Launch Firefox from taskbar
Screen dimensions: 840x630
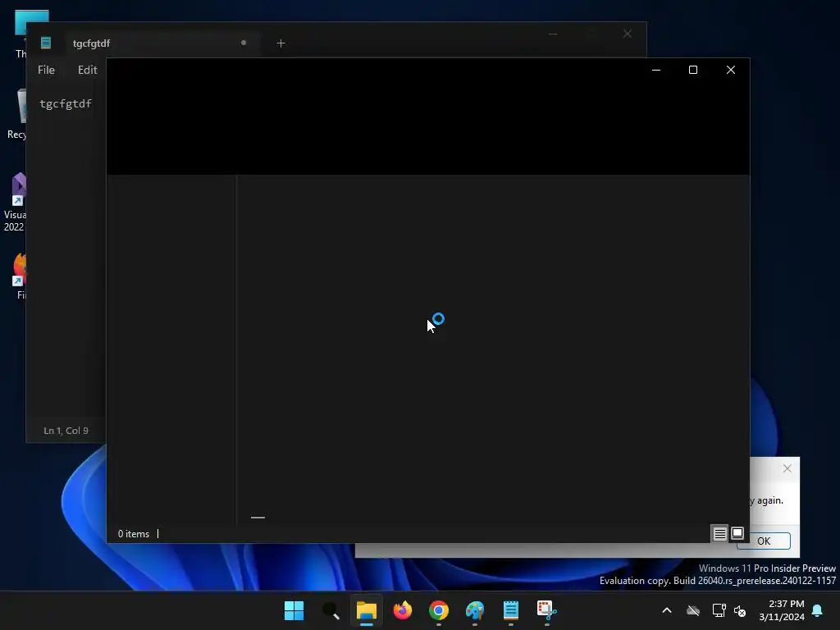pyautogui.click(x=402, y=610)
